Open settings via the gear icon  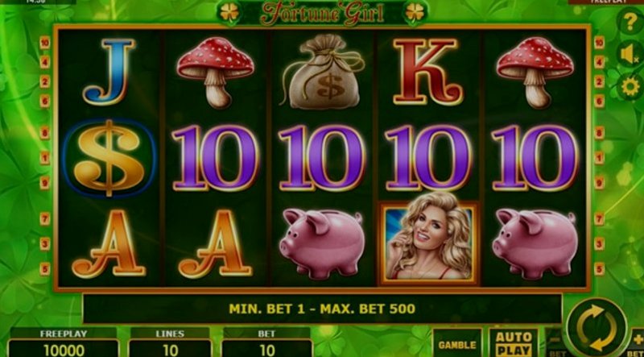tap(630, 87)
